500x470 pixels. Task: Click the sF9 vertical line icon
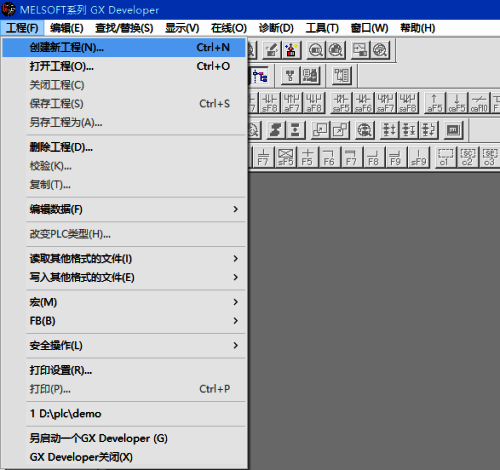coord(418,157)
